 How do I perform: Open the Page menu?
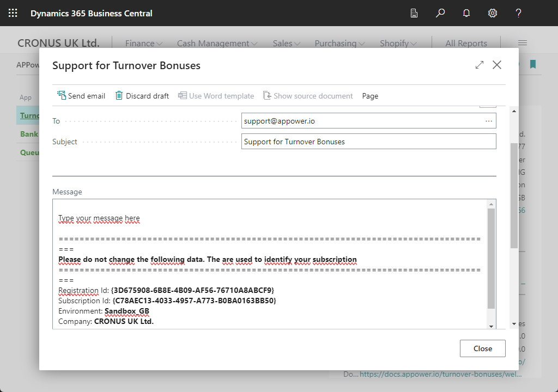tap(370, 96)
